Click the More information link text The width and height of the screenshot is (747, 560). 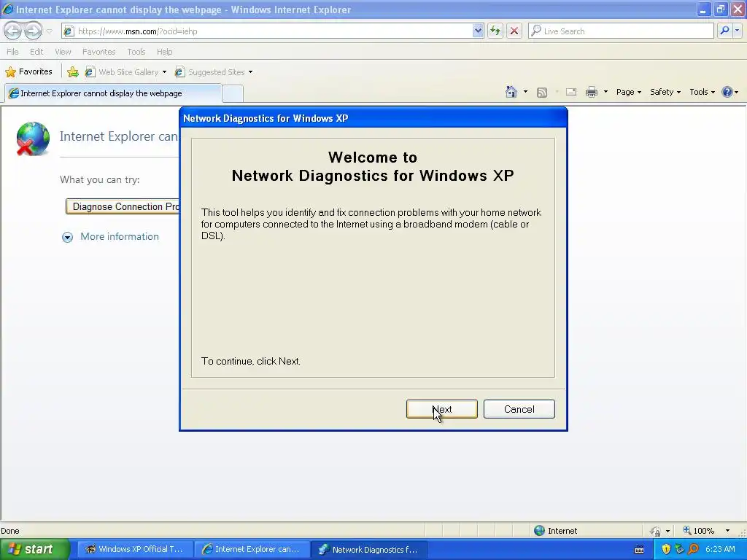[x=120, y=237]
